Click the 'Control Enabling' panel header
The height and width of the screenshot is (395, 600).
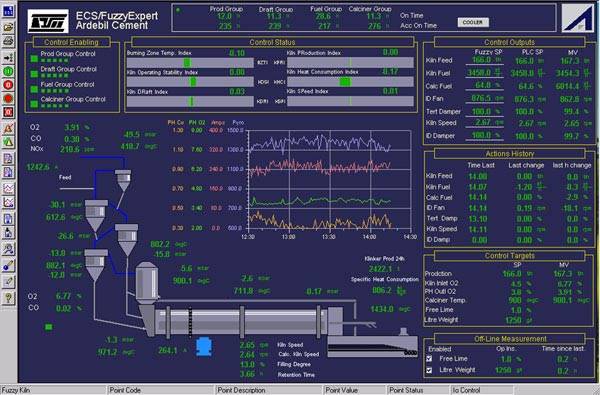tap(72, 42)
